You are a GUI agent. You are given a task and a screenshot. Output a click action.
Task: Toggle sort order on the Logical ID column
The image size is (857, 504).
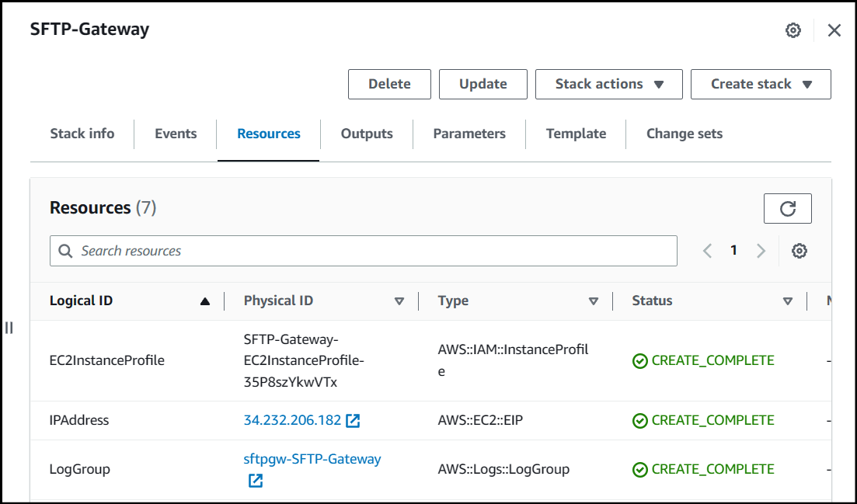pyautogui.click(x=206, y=301)
